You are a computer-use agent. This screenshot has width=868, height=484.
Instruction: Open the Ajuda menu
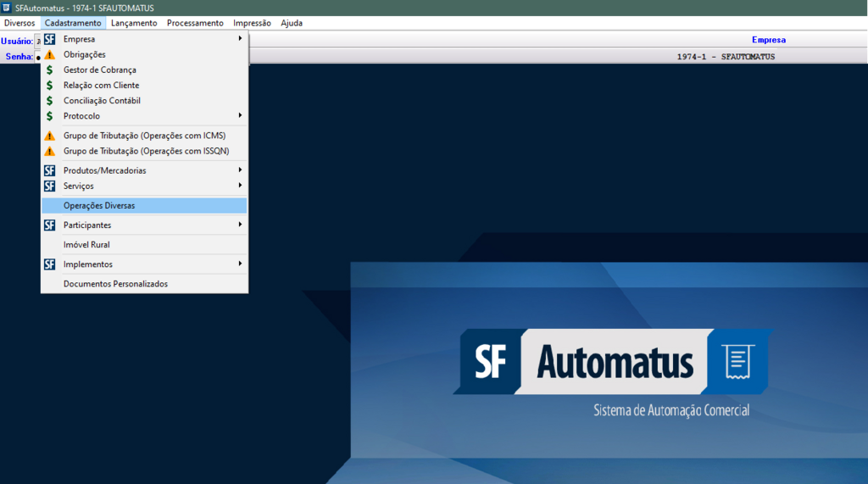click(292, 23)
